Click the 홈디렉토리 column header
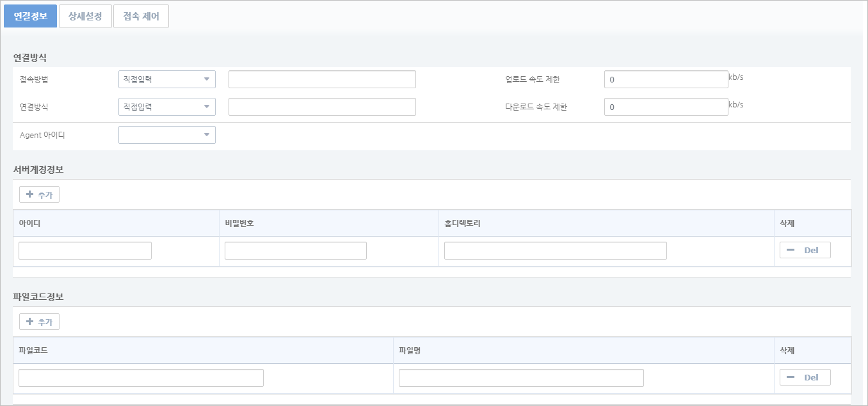The height and width of the screenshot is (406, 868). (x=462, y=223)
